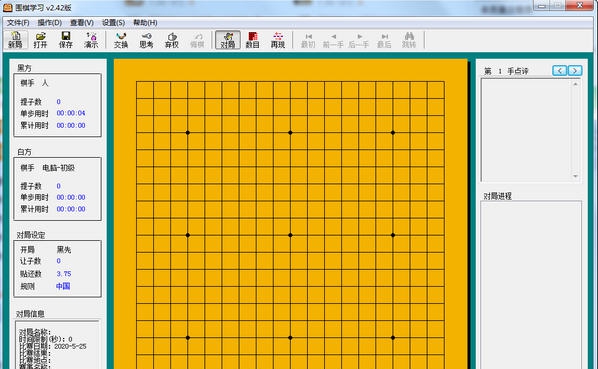
Task: Click the 对局进程 game progress list area
Action: [x=531, y=285]
